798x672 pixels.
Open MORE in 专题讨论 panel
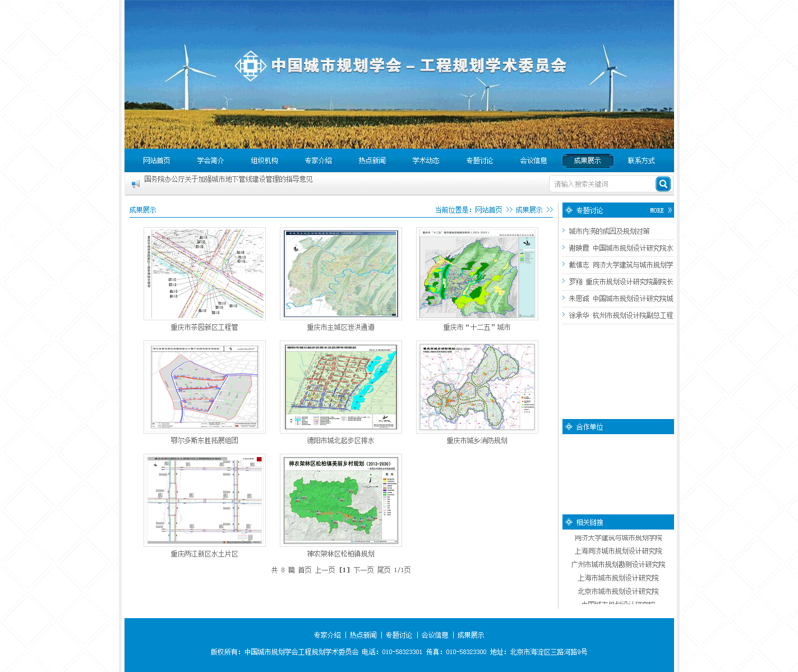(660, 210)
